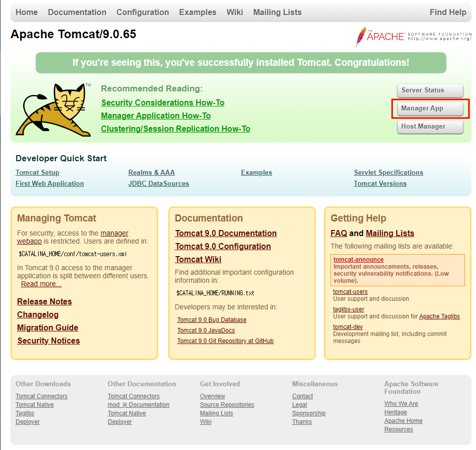Open the tomcat-users mailing list

pos(350,292)
